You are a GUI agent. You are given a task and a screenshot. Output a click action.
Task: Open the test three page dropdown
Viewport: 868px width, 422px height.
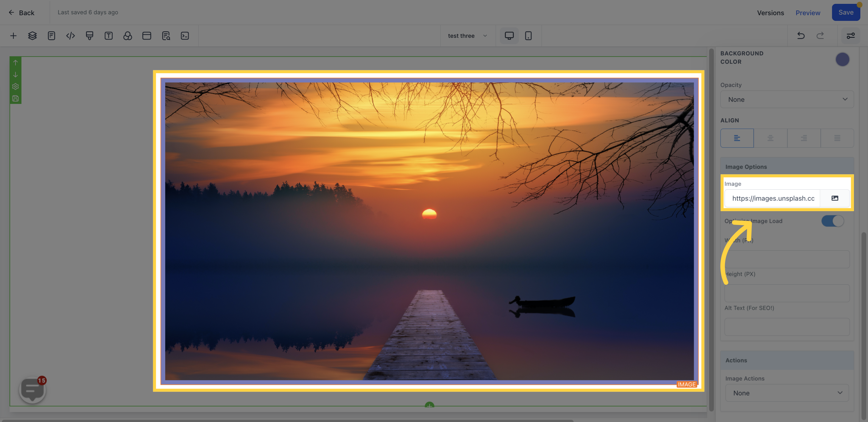click(467, 36)
